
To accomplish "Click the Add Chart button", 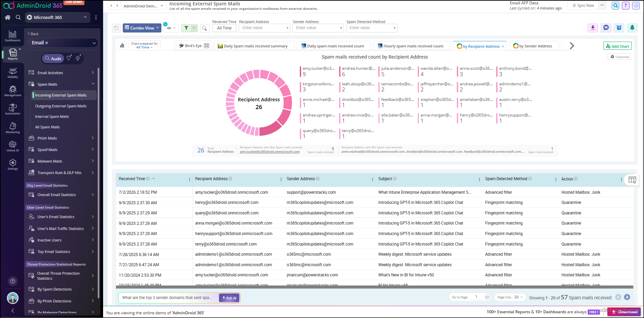I will [x=617, y=46].
